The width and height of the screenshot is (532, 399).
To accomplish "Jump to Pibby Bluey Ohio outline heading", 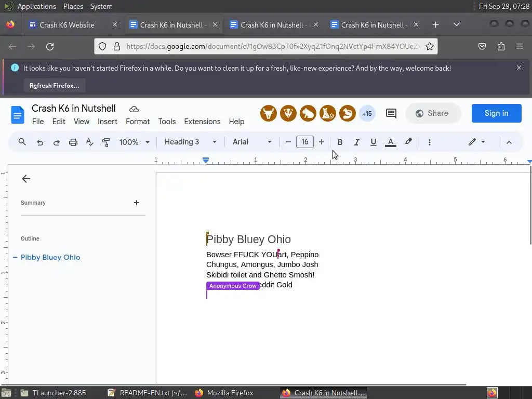I will 50,257.
